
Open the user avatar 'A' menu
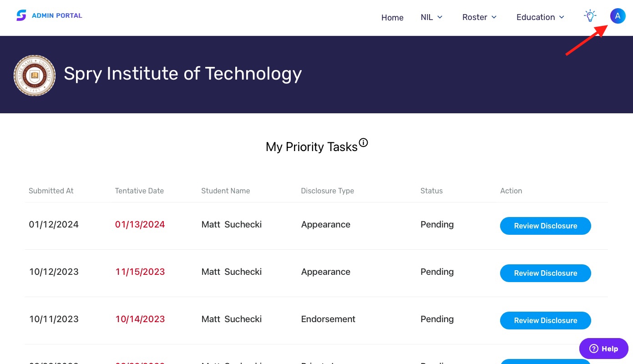[x=618, y=16]
